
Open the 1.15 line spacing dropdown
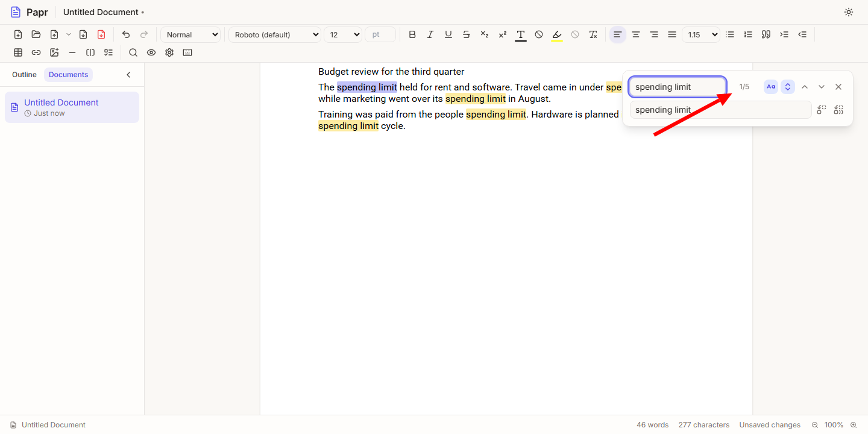(x=701, y=34)
